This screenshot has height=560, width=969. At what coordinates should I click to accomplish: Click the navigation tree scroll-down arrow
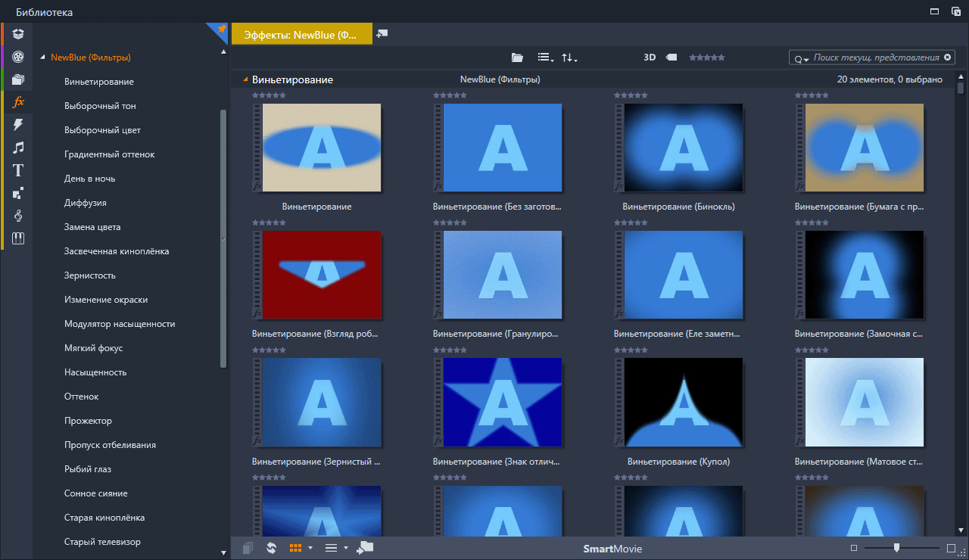coord(223,552)
